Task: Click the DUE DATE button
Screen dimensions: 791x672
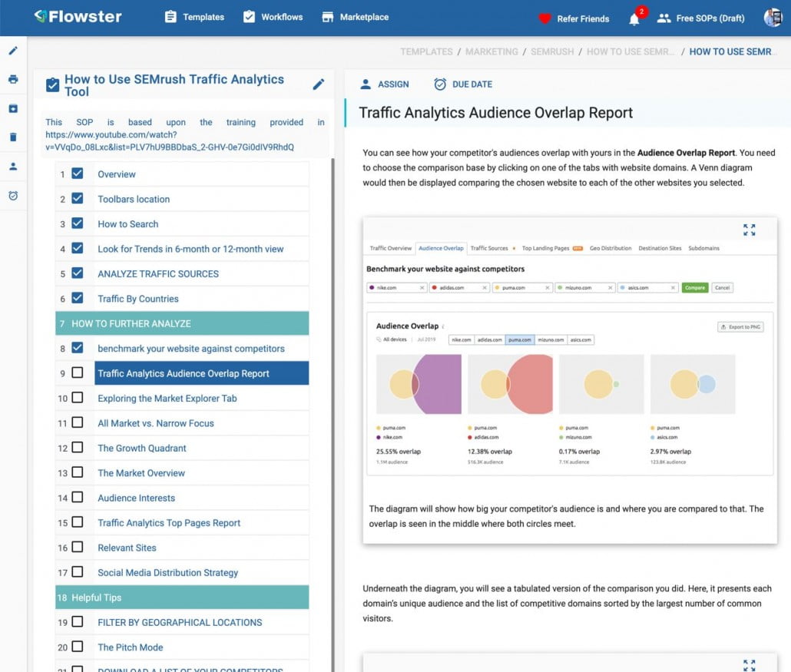Action: 463,84
